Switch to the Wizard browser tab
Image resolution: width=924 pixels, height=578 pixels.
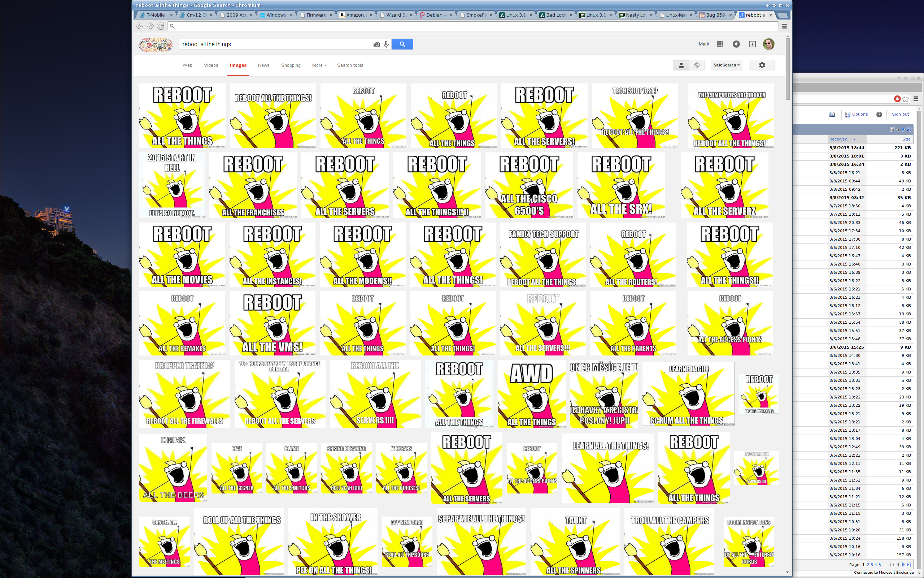pyautogui.click(x=396, y=15)
